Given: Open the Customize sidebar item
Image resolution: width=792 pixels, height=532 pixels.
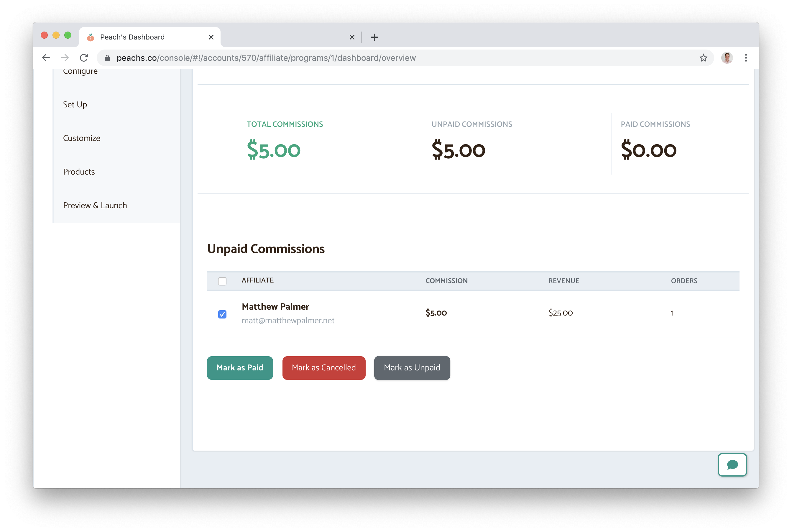Looking at the screenshot, I should 82,138.
